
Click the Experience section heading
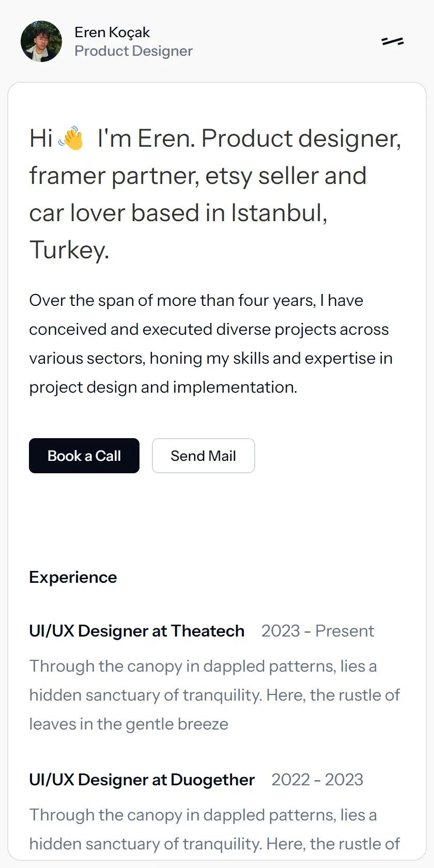click(73, 577)
